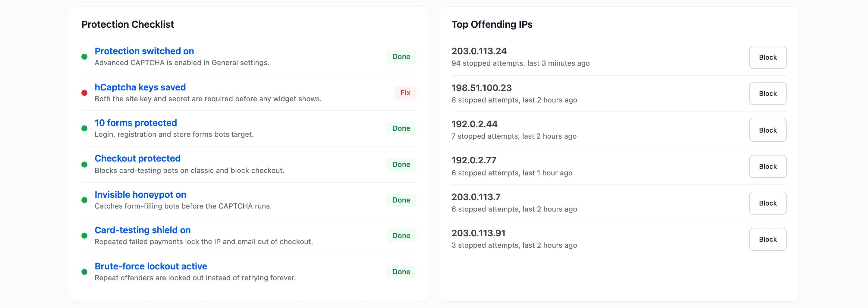Block IP address 203.0.113.7

tap(768, 203)
